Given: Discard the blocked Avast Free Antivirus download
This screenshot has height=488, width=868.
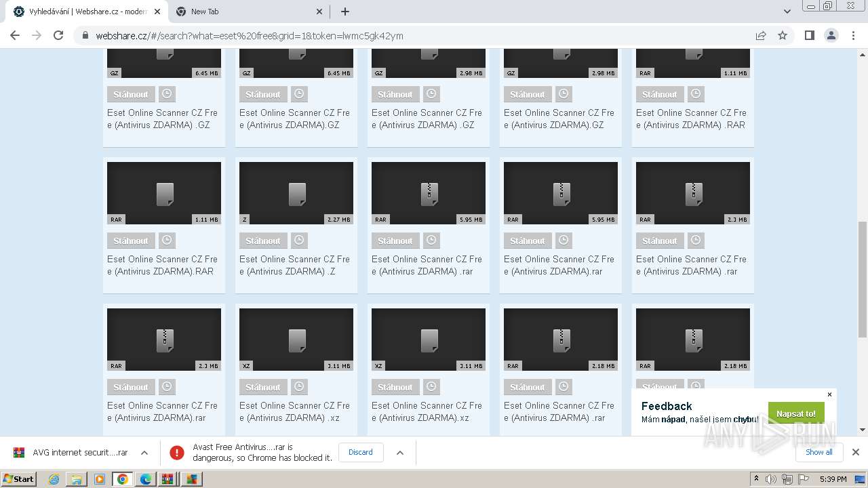Looking at the screenshot, I should pos(360,452).
